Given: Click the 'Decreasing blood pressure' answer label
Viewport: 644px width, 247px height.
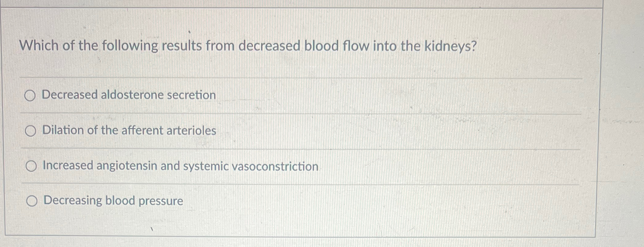Looking at the screenshot, I should 113,201.
